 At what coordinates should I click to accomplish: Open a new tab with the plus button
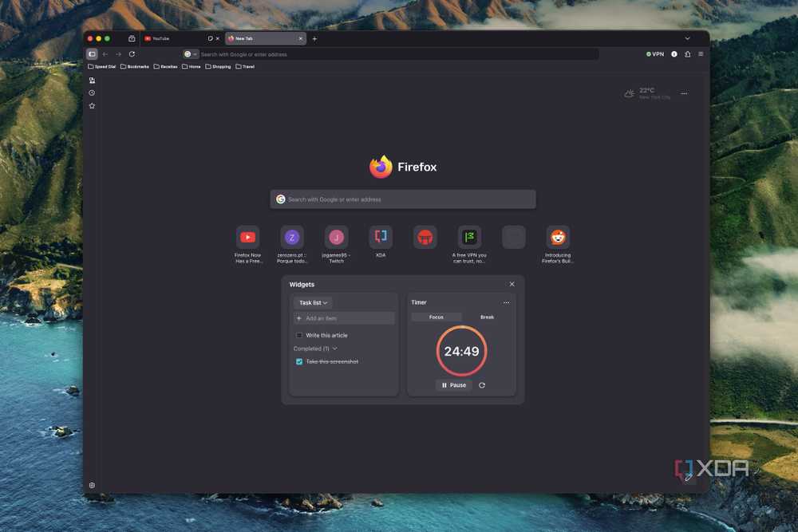314,38
